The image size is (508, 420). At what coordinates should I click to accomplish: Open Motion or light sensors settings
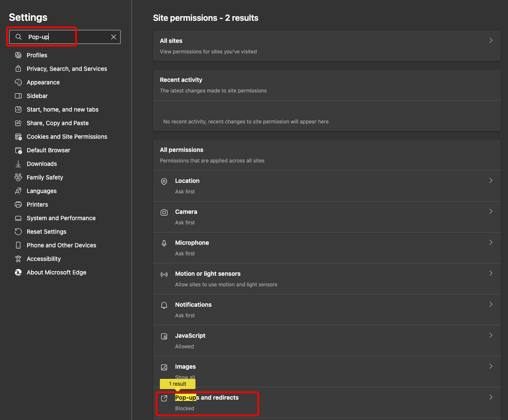(x=327, y=279)
